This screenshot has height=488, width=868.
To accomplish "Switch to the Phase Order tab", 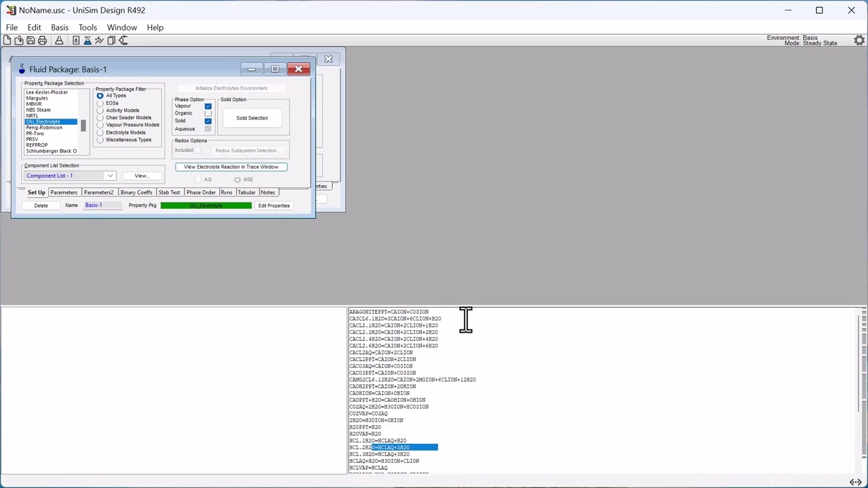I will (201, 192).
